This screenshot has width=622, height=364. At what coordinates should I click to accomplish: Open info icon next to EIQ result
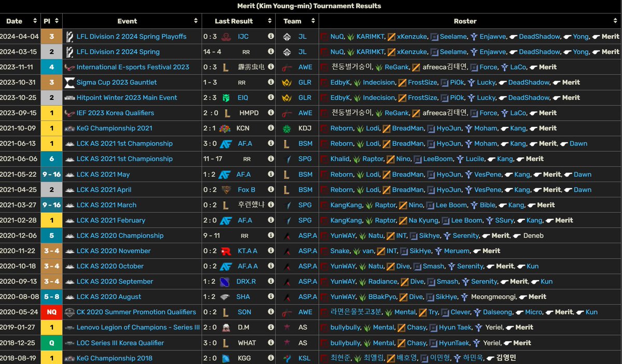(271, 98)
